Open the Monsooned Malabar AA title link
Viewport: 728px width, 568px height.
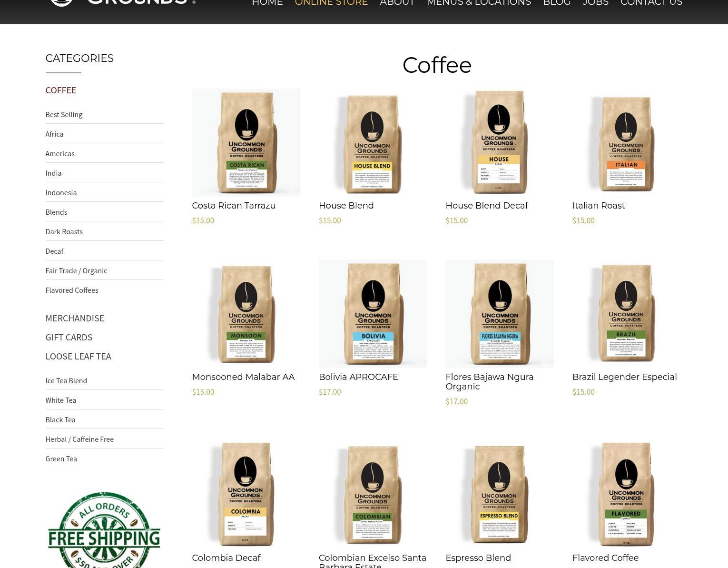[x=243, y=377]
